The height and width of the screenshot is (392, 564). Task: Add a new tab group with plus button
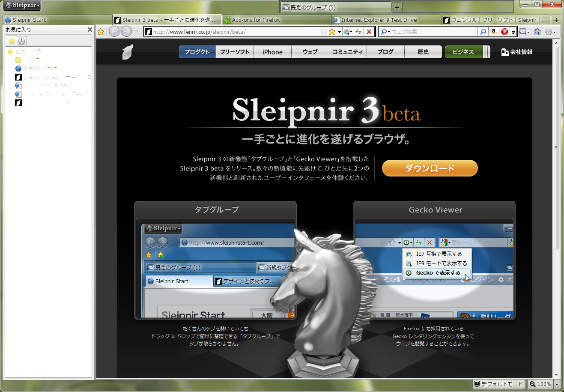click(397, 7)
